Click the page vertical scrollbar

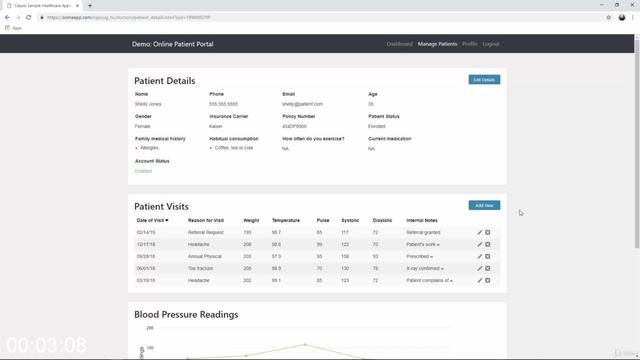pos(637,143)
